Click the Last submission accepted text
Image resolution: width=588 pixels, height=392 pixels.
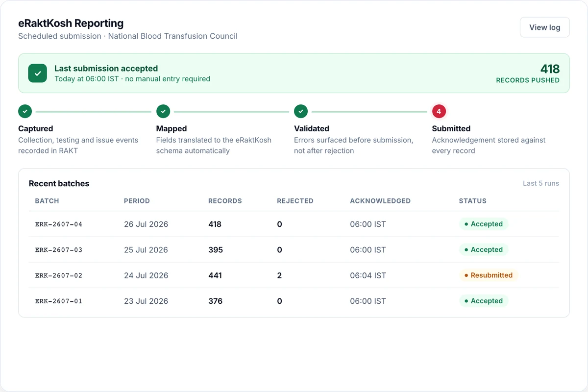[106, 69]
